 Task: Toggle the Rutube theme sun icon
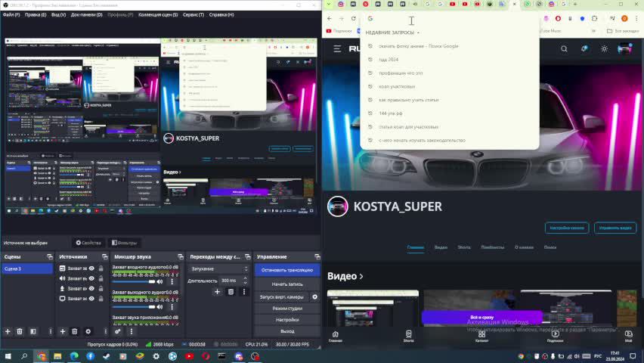click(x=604, y=49)
